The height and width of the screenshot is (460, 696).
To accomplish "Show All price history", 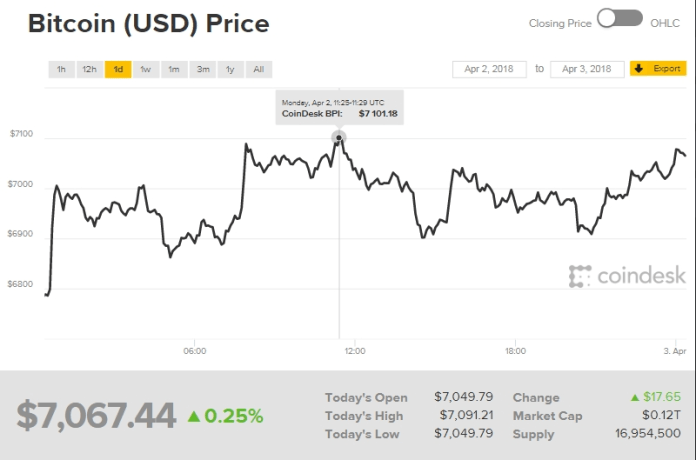I will click(x=259, y=69).
